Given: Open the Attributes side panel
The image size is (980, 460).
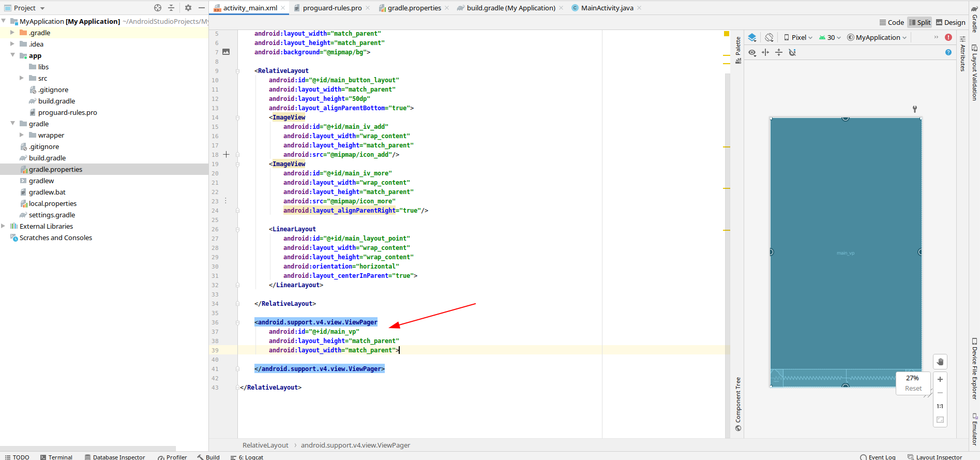Looking at the screenshot, I should point(962,53).
